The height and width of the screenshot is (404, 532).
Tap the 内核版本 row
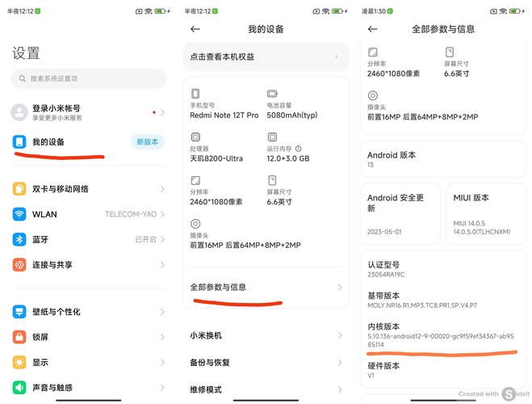click(443, 335)
